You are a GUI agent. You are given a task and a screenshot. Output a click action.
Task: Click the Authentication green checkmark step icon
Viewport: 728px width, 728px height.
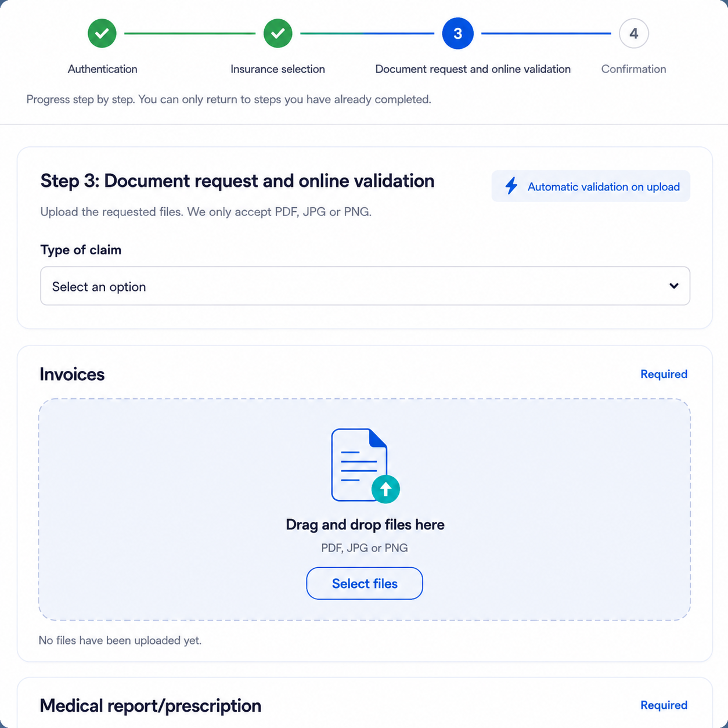pyautogui.click(x=102, y=34)
